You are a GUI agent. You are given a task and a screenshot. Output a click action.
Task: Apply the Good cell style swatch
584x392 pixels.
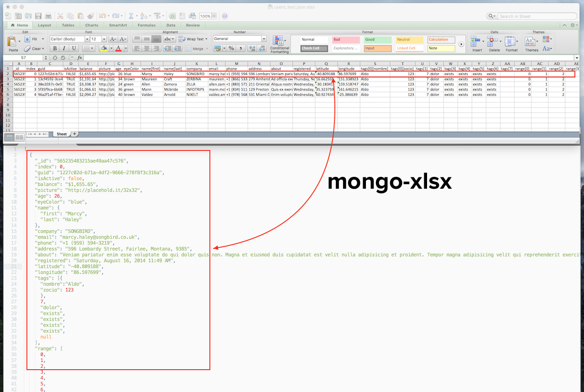click(378, 40)
